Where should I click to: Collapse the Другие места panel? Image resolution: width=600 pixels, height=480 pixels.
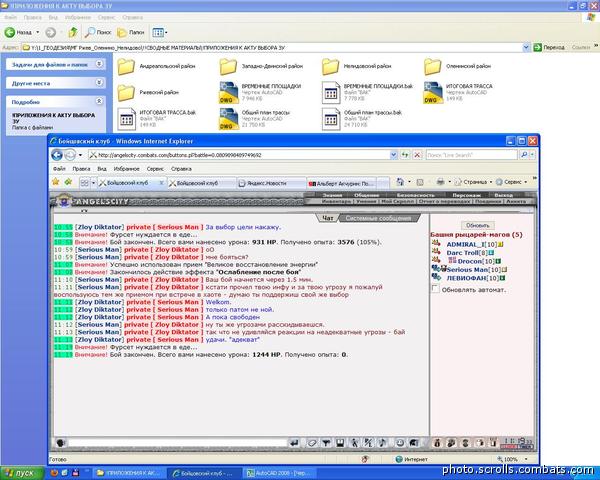[99, 82]
